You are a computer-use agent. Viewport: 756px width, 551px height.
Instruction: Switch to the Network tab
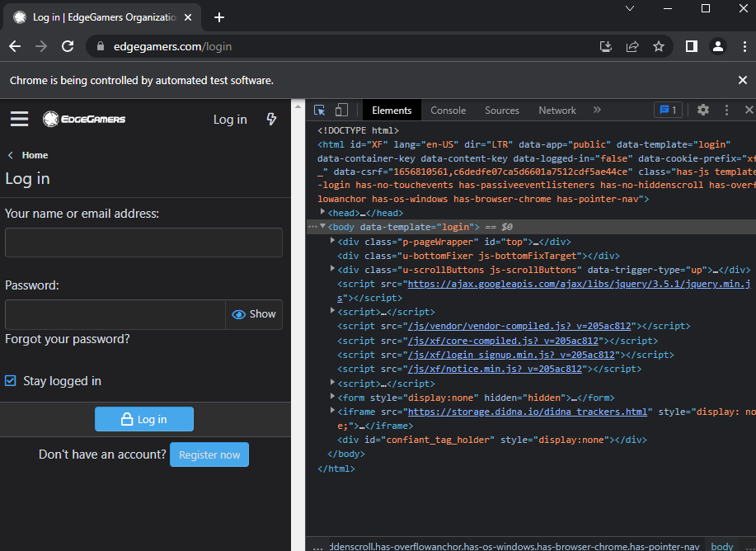coord(557,111)
